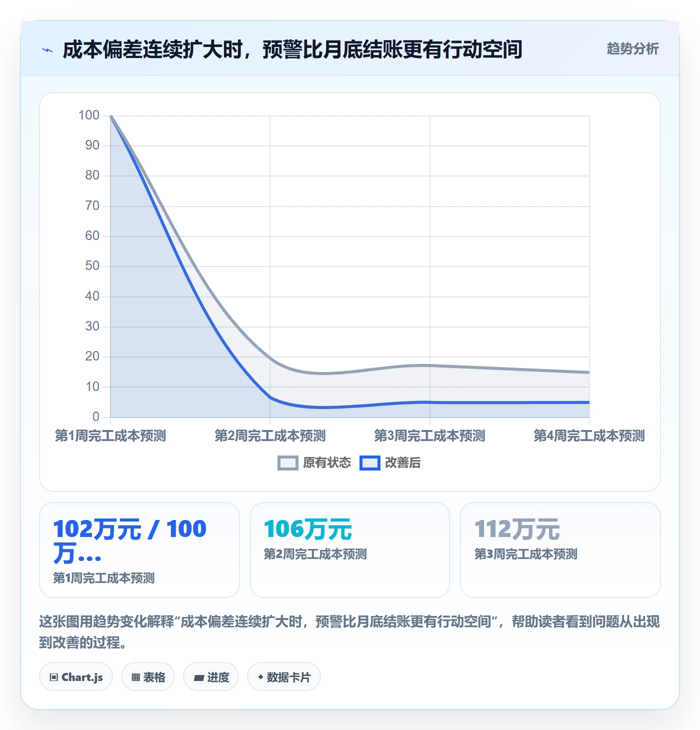Click the 第2周完工成本预测 x-axis label
The height and width of the screenshot is (730, 700).
pyautogui.click(x=270, y=436)
